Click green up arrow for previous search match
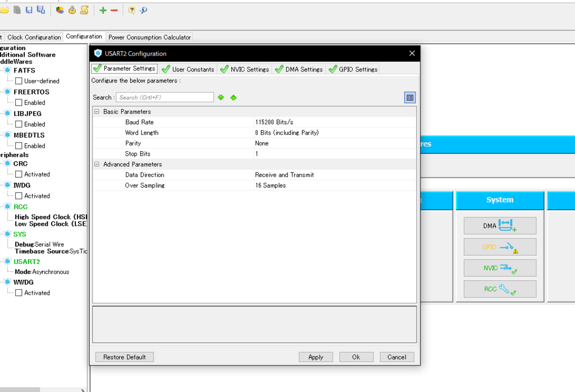Screen dimensions: 575x392 pos(234,98)
